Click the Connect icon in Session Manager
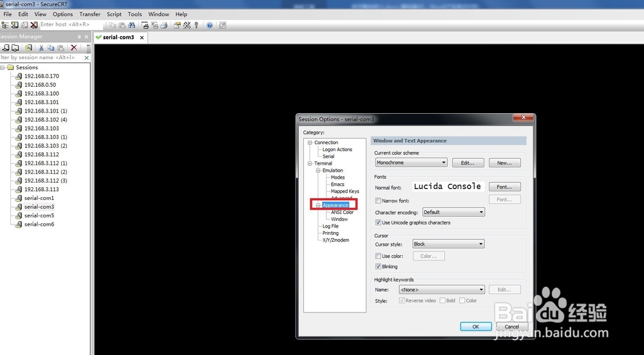 click(x=6, y=48)
